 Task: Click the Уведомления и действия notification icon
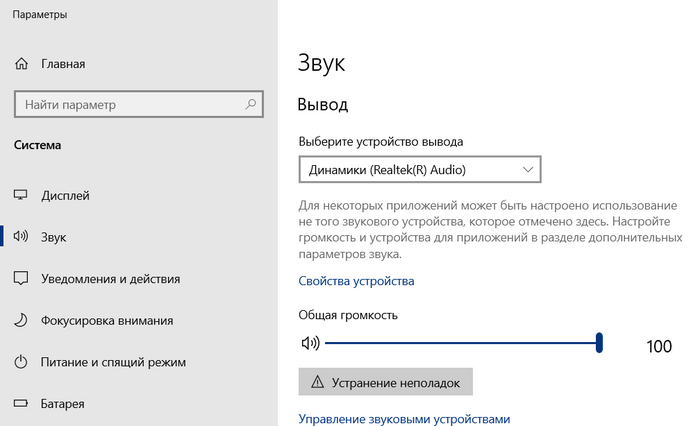(x=21, y=278)
